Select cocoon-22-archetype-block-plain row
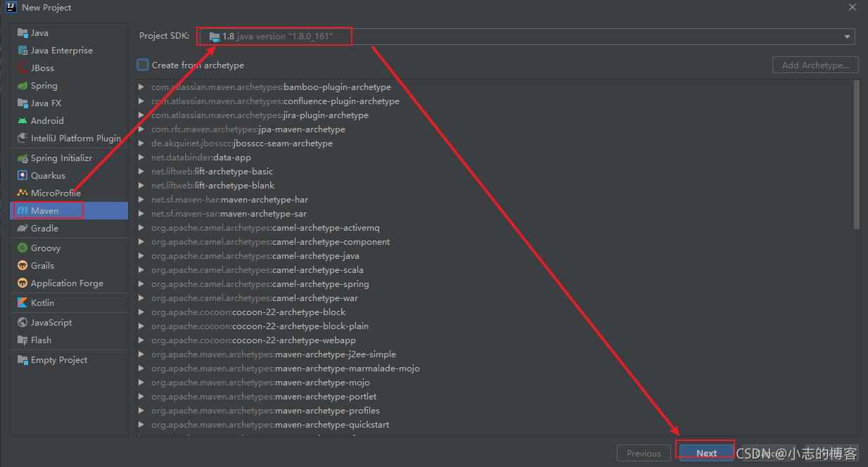The width and height of the screenshot is (868, 467). (x=494, y=326)
